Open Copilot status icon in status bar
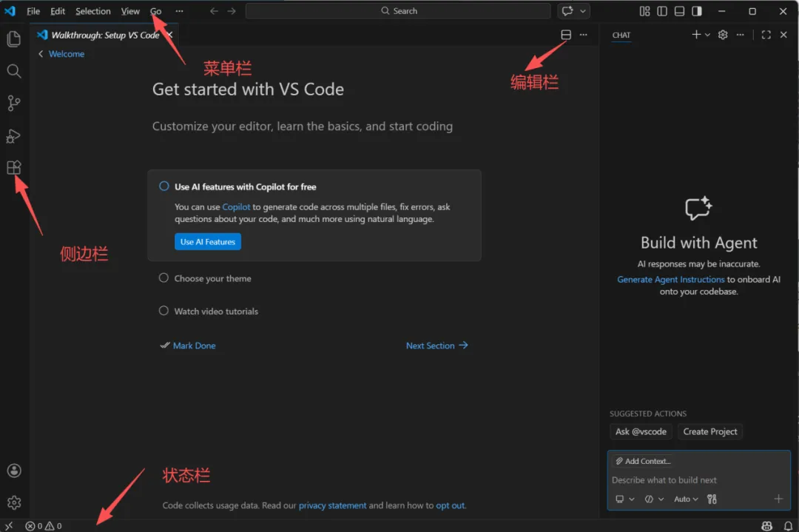 point(766,526)
